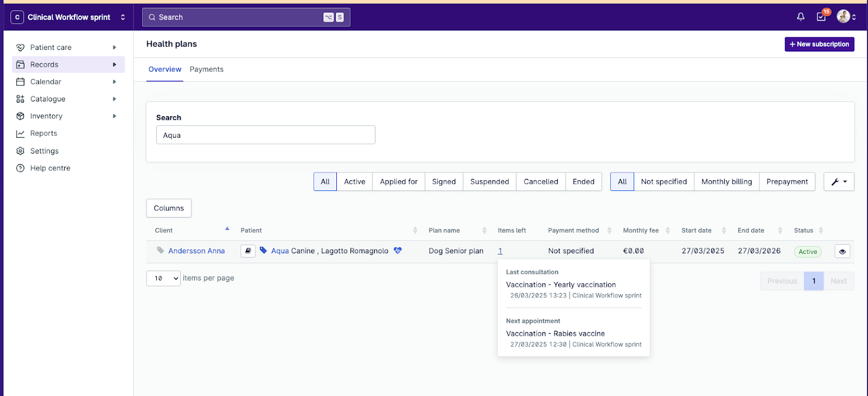The width and height of the screenshot is (868, 396).
Task: Open the tasks checklist icon with badge
Action: (821, 17)
